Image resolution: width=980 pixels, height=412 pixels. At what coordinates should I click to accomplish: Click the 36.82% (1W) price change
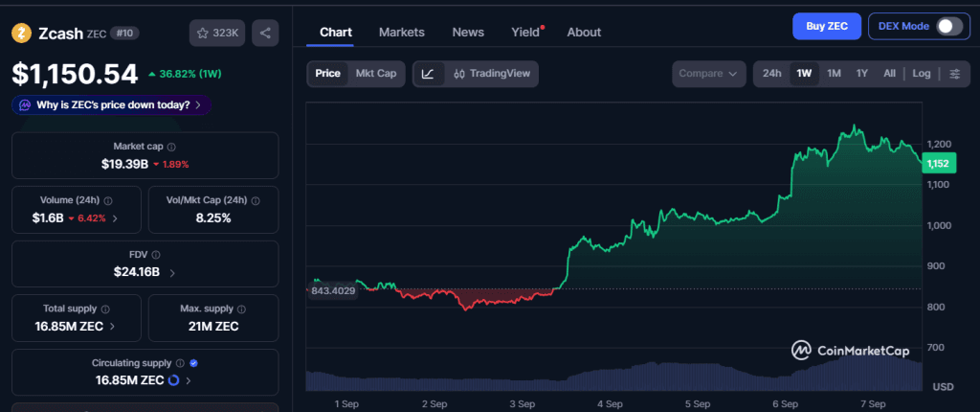[185, 74]
